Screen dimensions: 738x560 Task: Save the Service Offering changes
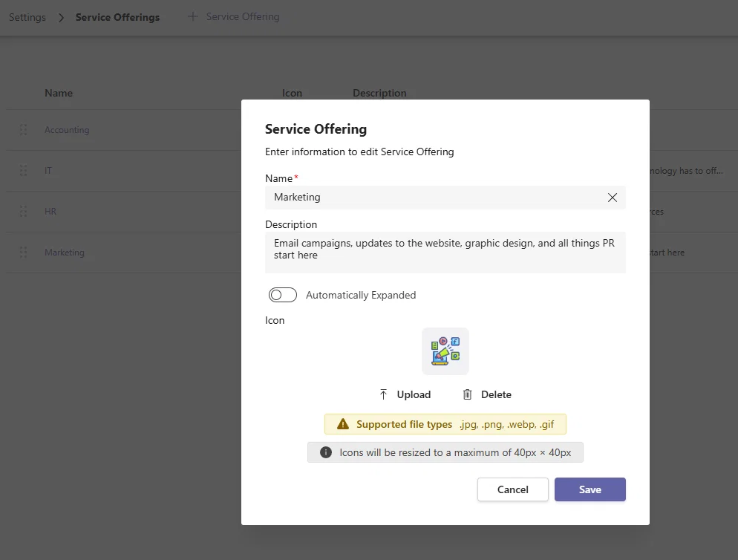pyautogui.click(x=590, y=489)
